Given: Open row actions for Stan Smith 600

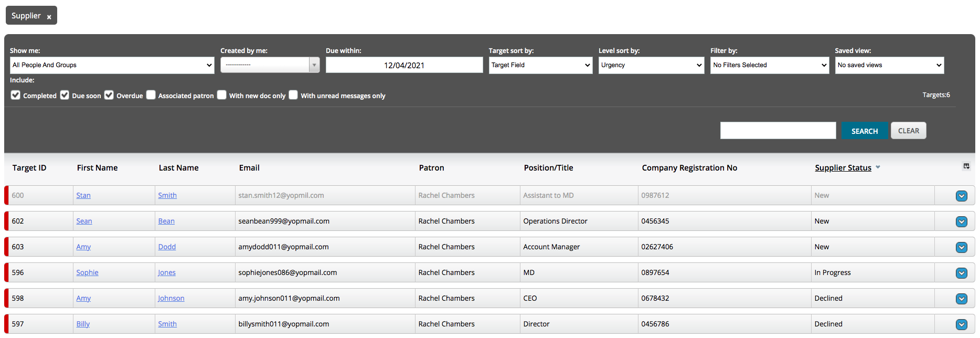Looking at the screenshot, I should point(961,196).
